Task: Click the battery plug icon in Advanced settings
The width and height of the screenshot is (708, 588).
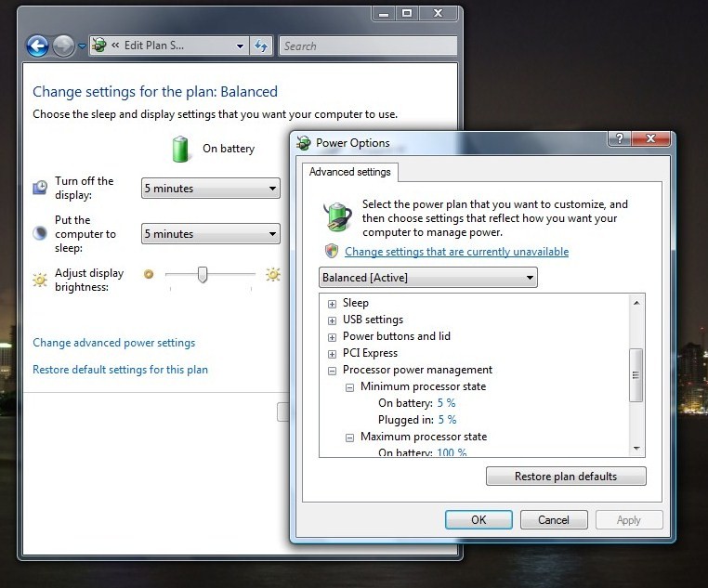Action: (337, 217)
